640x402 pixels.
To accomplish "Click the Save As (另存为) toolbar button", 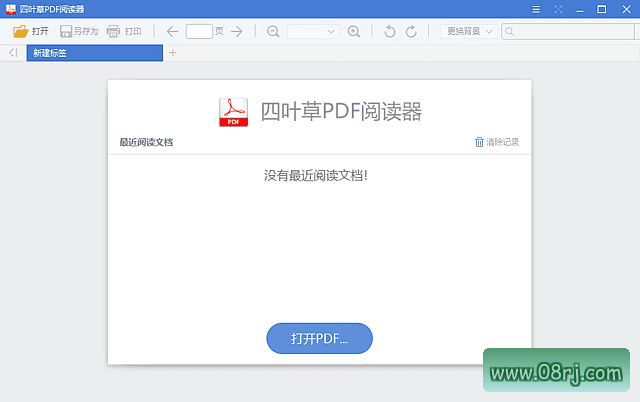I will [x=79, y=31].
